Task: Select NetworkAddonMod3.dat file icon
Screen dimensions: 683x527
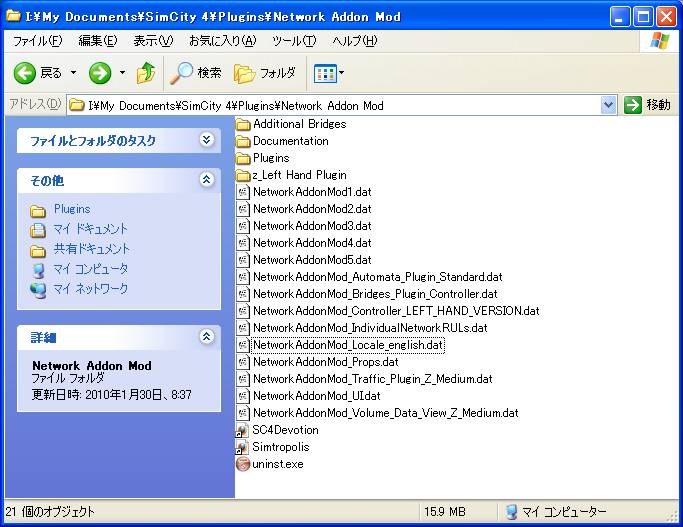Action: tap(243, 226)
